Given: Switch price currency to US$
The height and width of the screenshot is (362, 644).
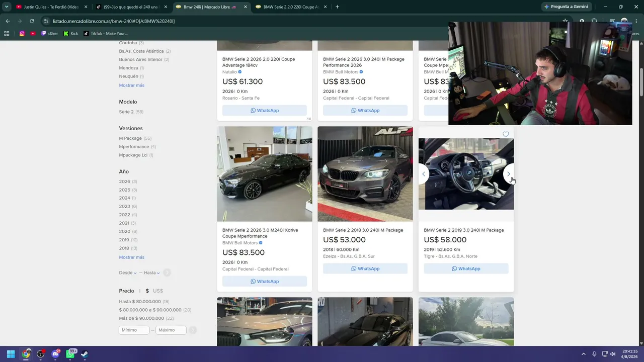Looking at the screenshot, I should point(158,291).
